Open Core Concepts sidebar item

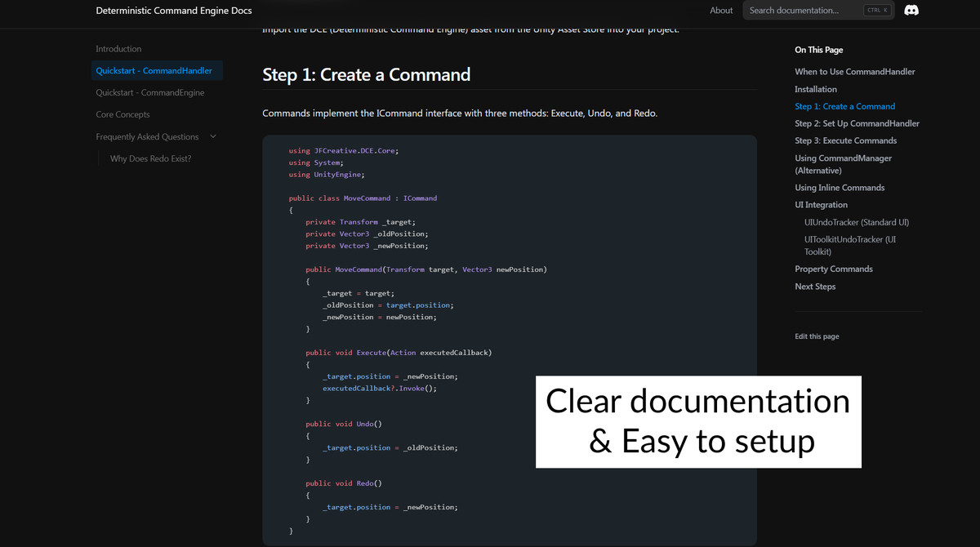pos(122,115)
